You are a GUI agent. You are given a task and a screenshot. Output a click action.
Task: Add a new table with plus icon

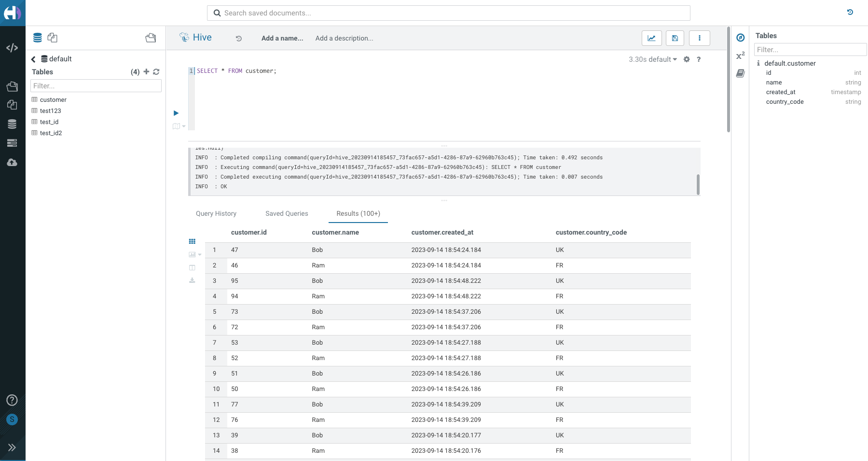pyautogui.click(x=146, y=72)
